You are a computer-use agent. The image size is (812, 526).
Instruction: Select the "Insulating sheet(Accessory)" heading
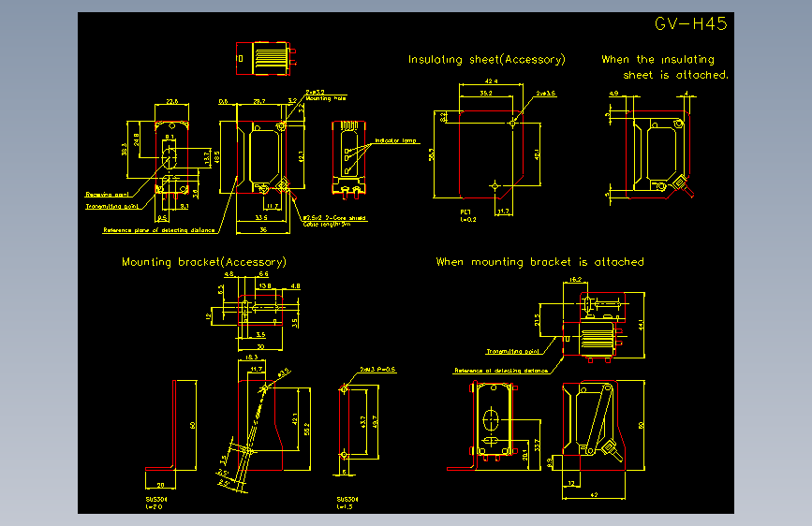pyautogui.click(x=486, y=60)
